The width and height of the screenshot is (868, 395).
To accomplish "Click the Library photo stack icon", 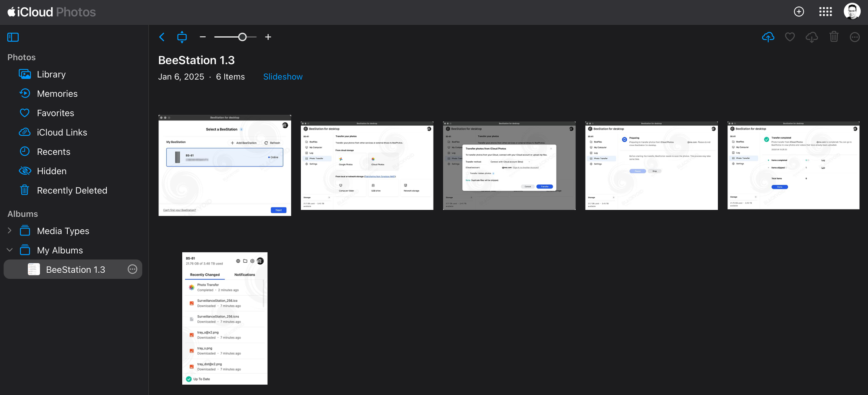I will click(25, 75).
